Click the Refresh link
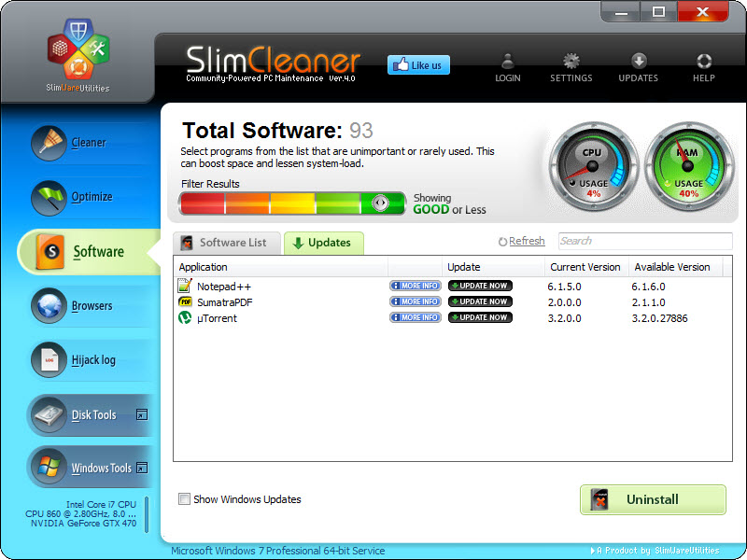Viewport: 747px width, 560px height. pos(527,242)
